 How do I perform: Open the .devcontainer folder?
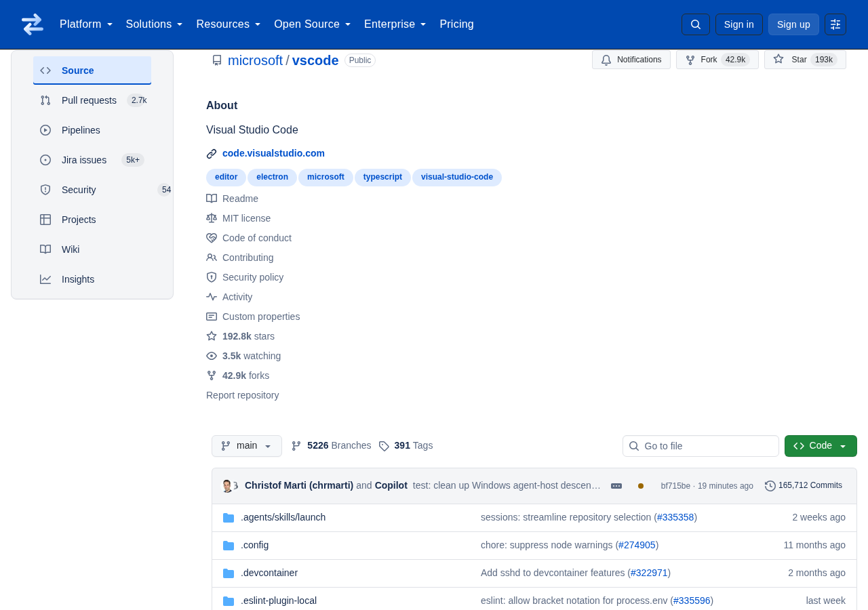[x=269, y=573]
